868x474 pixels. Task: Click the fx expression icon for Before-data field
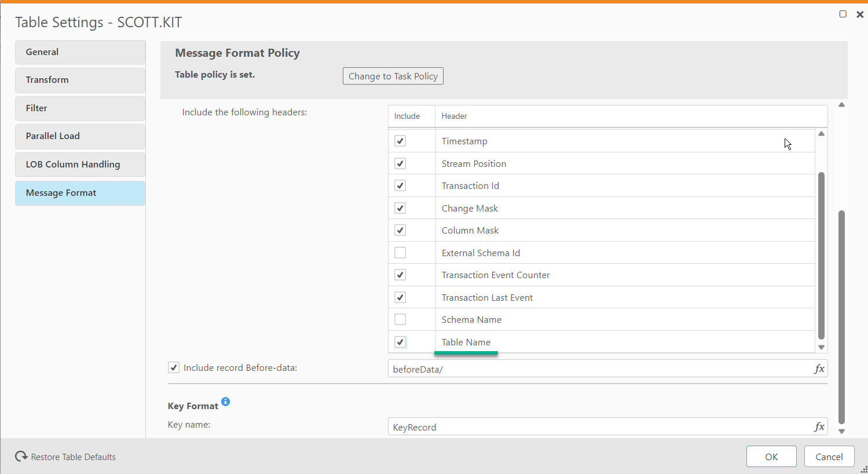819,369
